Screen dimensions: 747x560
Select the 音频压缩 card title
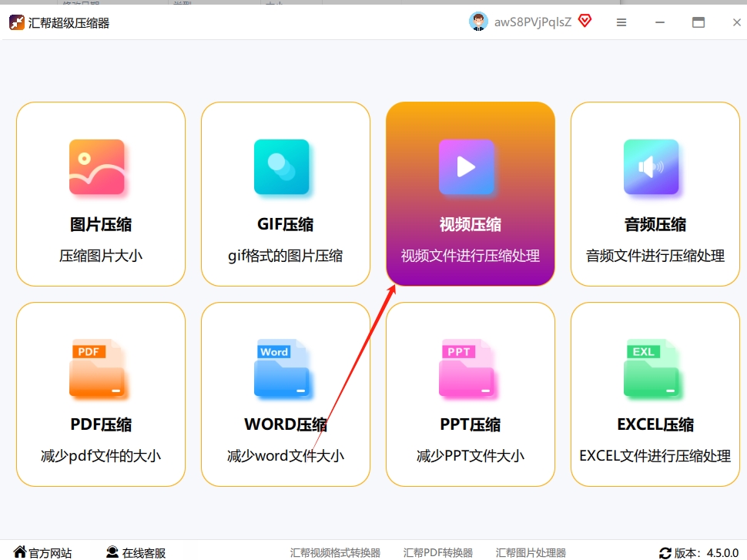655,224
